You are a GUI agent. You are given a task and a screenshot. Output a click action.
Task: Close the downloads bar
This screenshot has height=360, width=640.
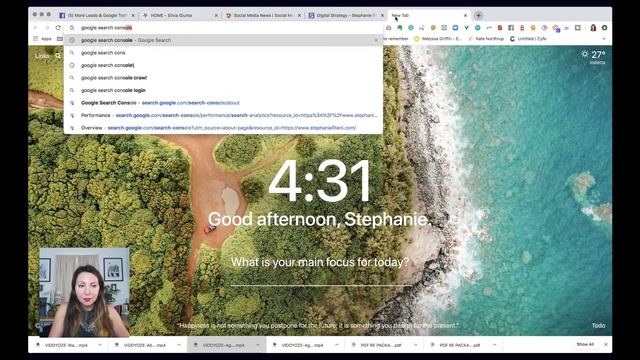pyautogui.click(x=606, y=344)
